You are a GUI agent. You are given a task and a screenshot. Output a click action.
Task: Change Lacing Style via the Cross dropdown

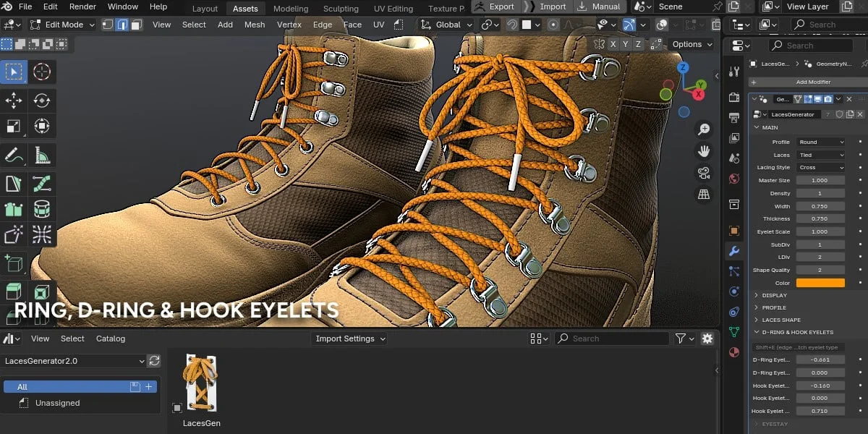(x=821, y=167)
